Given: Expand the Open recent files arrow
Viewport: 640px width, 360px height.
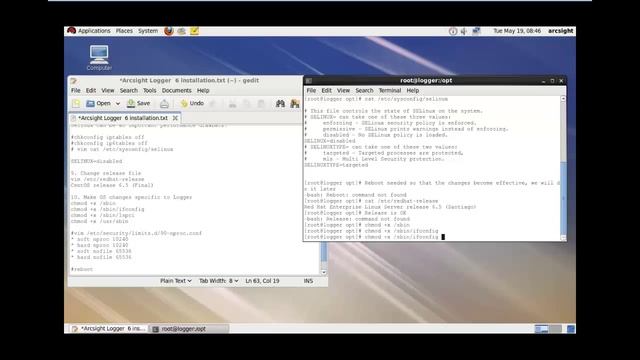Looking at the screenshot, I should (118, 104).
